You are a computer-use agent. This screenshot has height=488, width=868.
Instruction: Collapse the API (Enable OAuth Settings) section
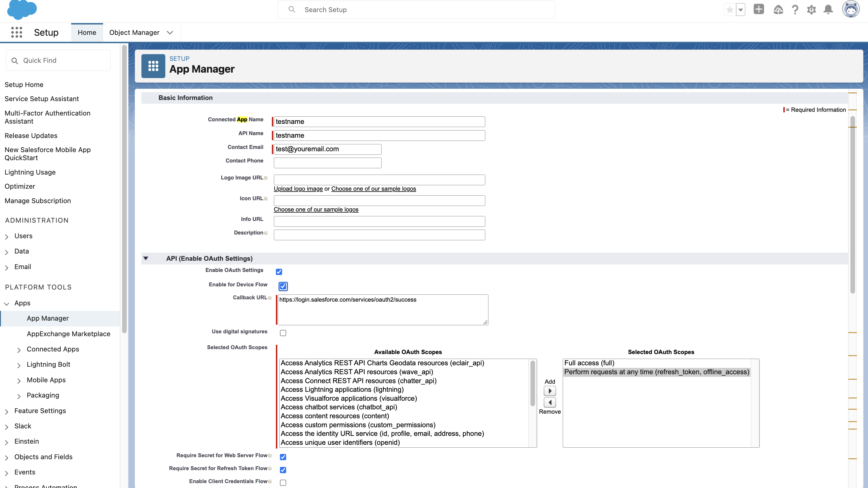[x=146, y=258]
